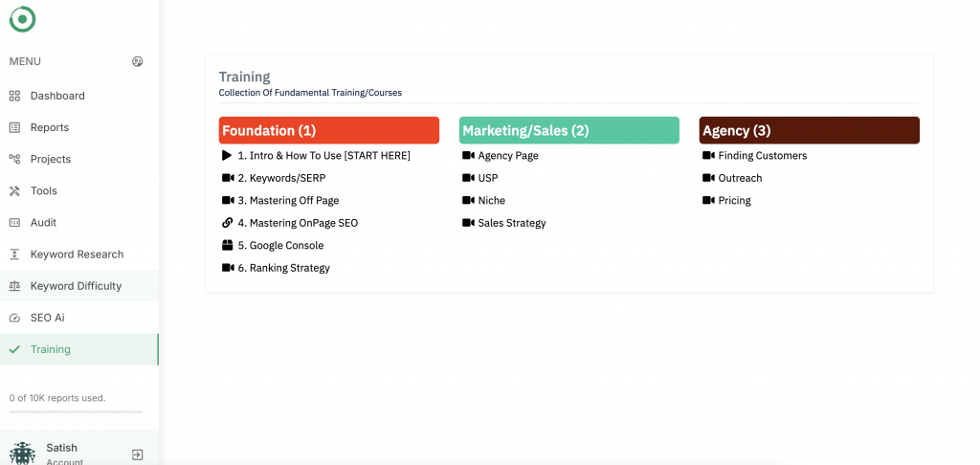
Task: Click the brown Agency (3) header
Action: click(810, 130)
